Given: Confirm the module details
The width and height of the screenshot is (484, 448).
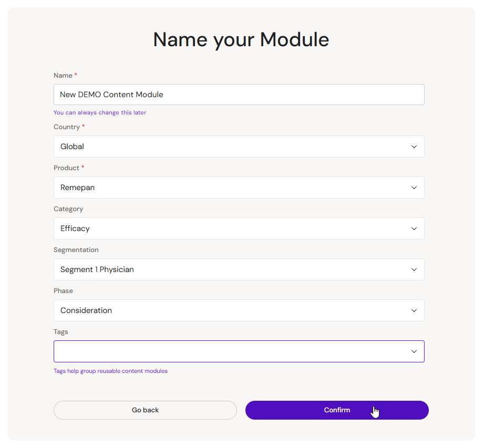Looking at the screenshot, I should (x=337, y=410).
